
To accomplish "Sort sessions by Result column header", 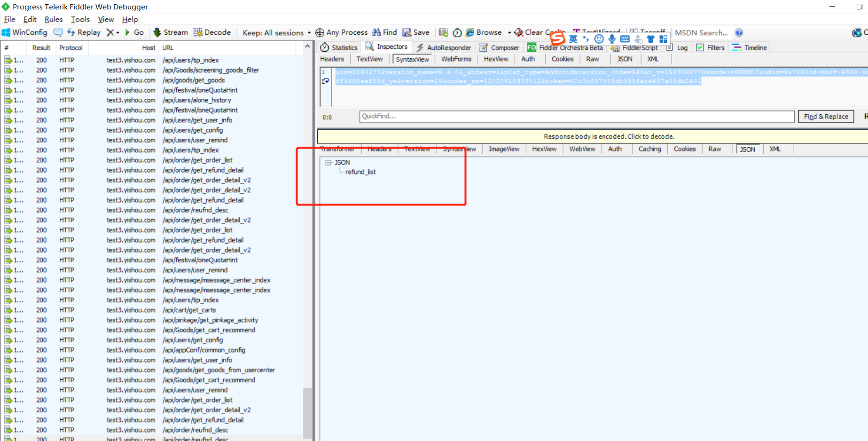I will 41,48.
